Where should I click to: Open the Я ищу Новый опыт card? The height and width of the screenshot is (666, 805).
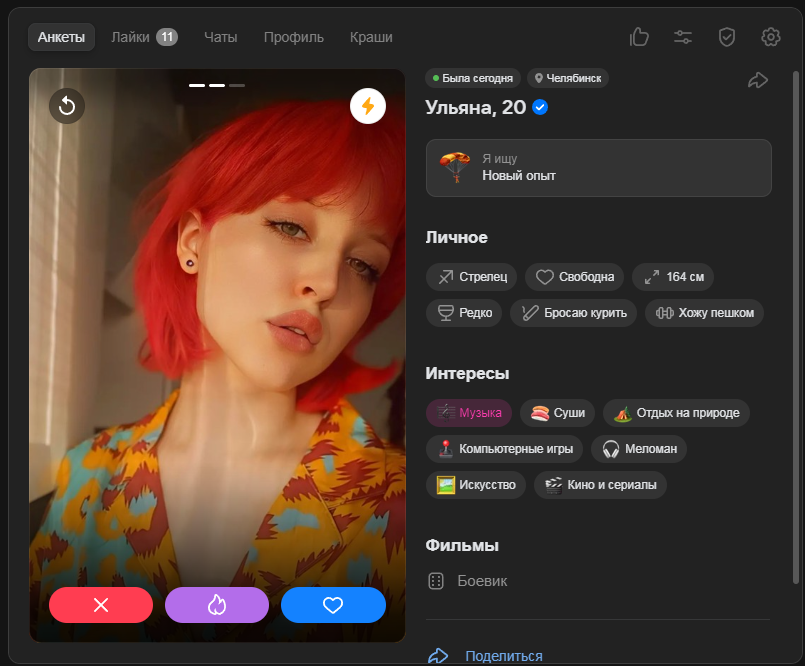click(599, 168)
